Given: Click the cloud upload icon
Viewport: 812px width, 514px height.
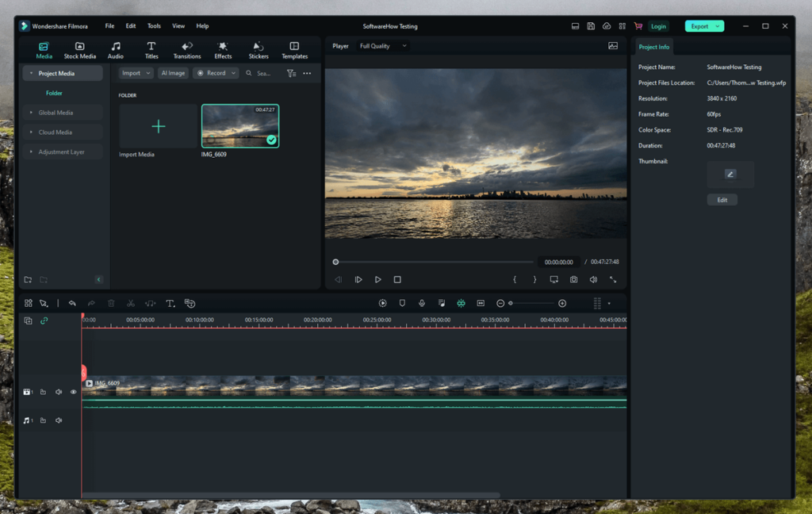Looking at the screenshot, I should (x=607, y=26).
